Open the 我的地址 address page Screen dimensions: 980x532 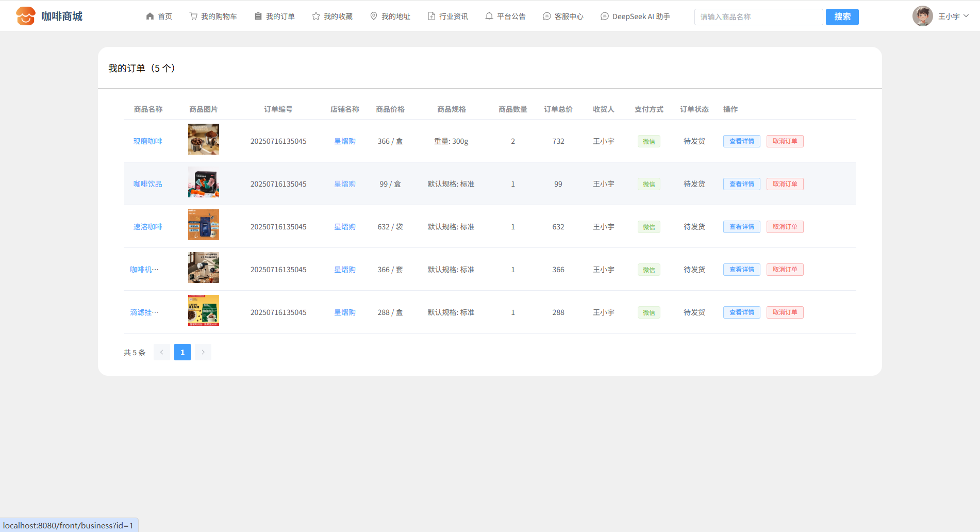390,16
